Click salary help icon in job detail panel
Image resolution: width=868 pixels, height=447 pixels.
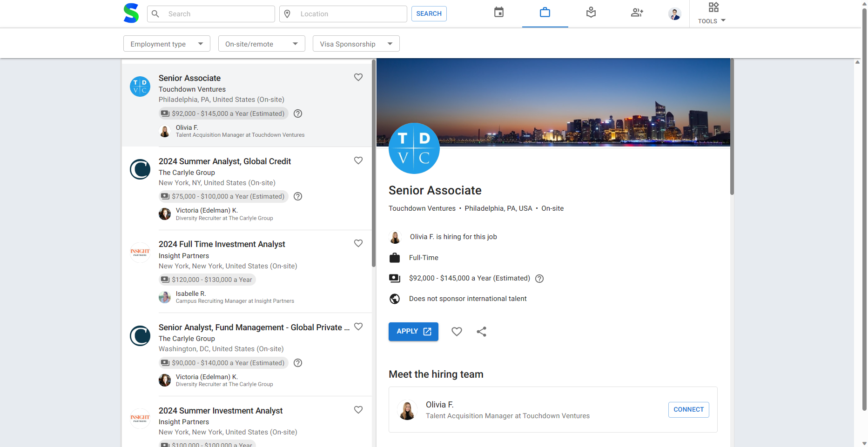point(539,279)
